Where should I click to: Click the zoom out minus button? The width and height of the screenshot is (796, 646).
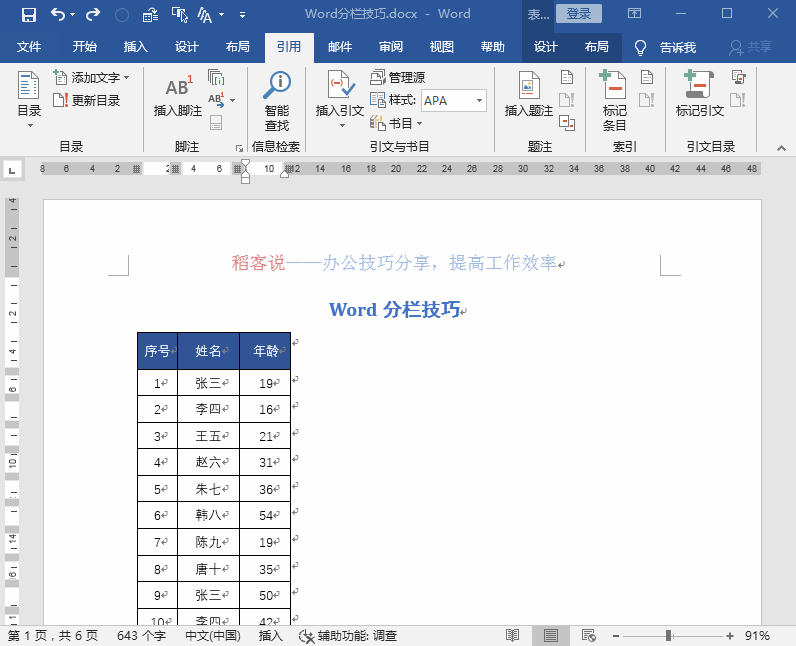pos(616,635)
